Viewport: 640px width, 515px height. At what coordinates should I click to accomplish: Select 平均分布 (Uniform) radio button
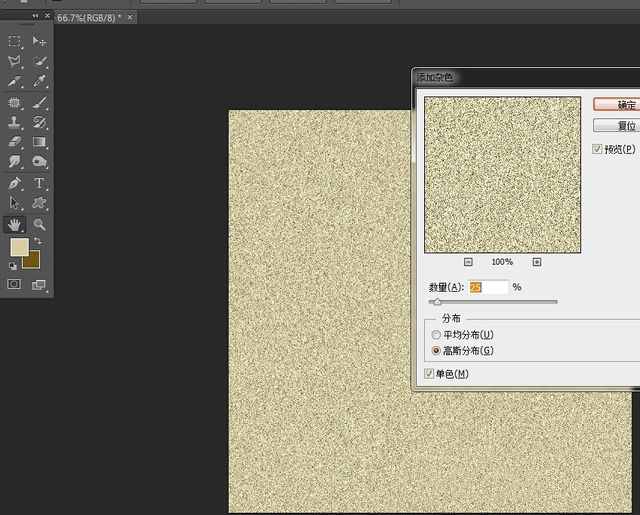(x=435, y=334)
